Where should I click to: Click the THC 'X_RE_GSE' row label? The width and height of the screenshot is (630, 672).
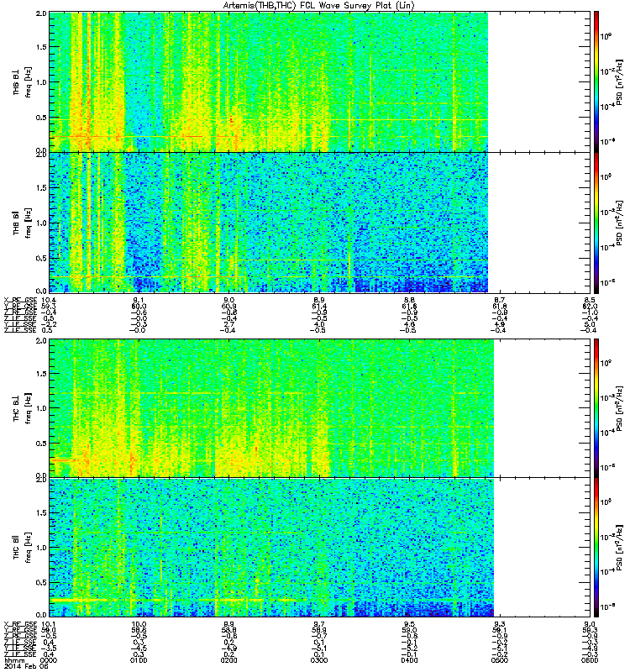pos(20,624)
